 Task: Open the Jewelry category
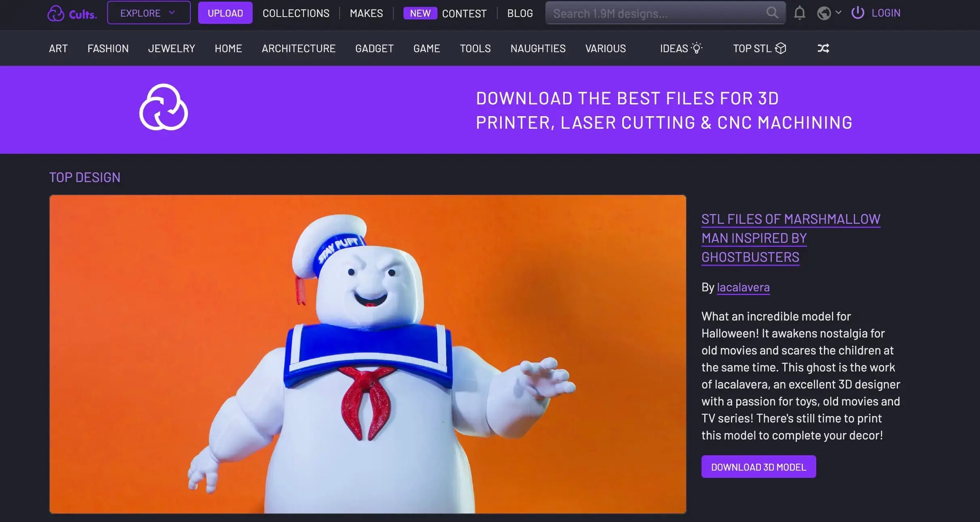pos(171,49)
